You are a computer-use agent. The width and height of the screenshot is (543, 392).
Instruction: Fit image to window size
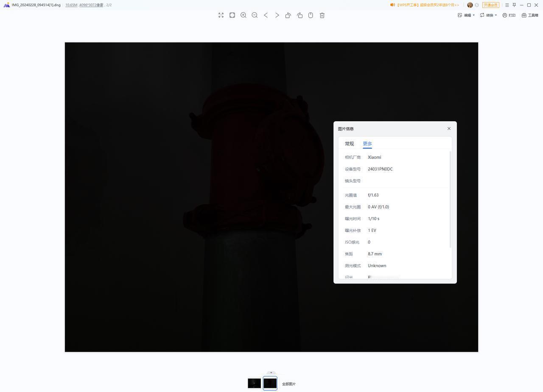(232, 15)
